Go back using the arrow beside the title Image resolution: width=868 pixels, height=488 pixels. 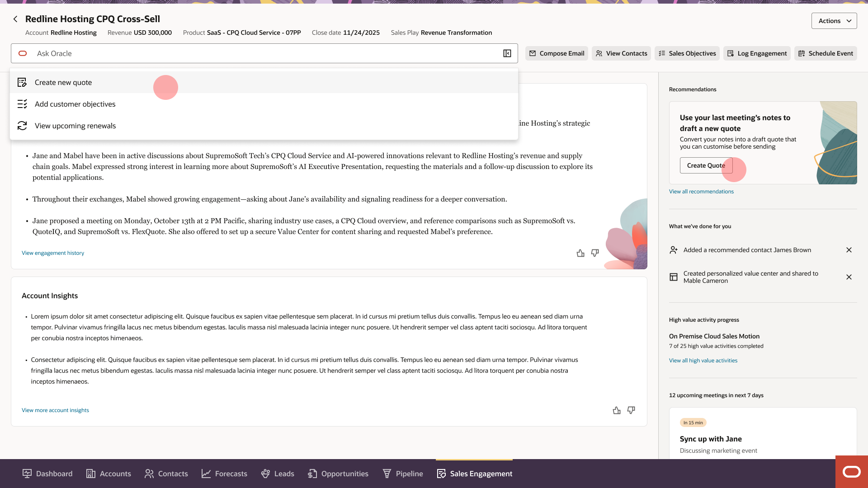pyautogui.click(x=15, y=19)
